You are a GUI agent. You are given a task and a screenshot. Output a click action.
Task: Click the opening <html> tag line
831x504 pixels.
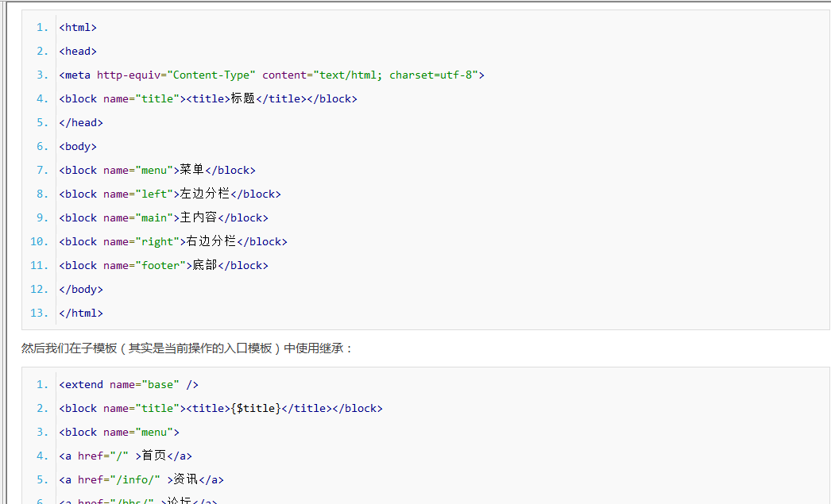point(78,28)
